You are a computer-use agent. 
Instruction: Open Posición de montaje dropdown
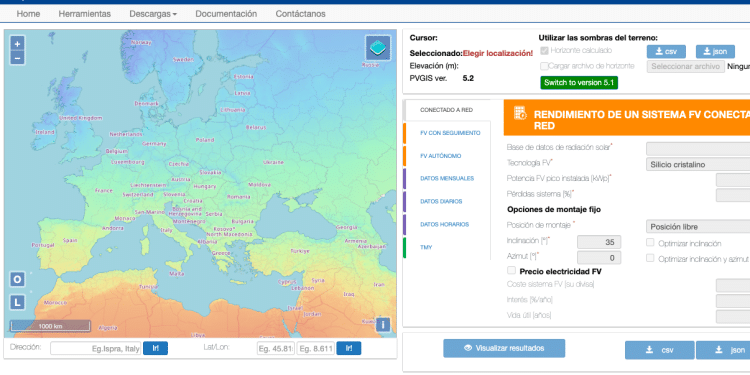(x=698, y=227)
